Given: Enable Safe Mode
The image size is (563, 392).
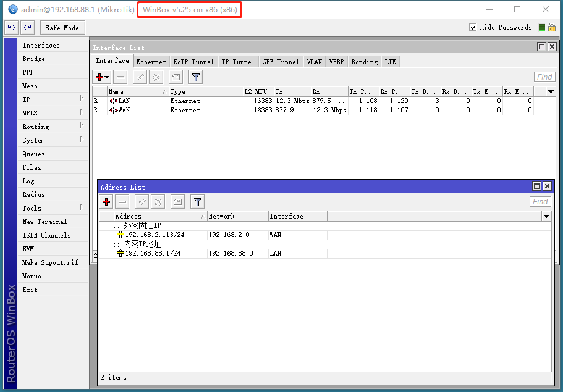Looking at the screenshot, I should (x=62, y=28).
